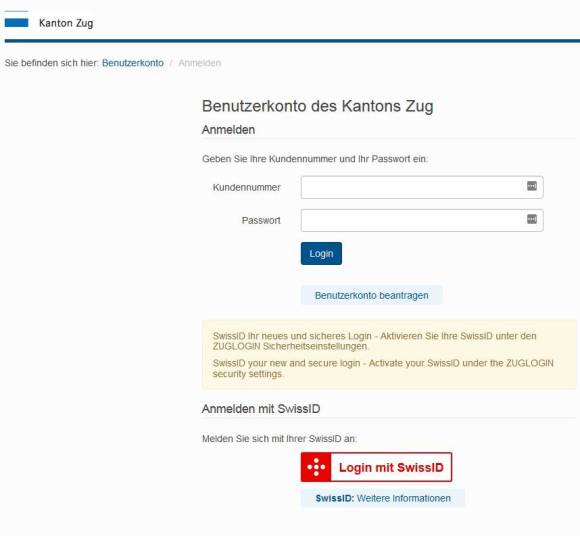Click the Passwort field label

[x=261, y=220]
